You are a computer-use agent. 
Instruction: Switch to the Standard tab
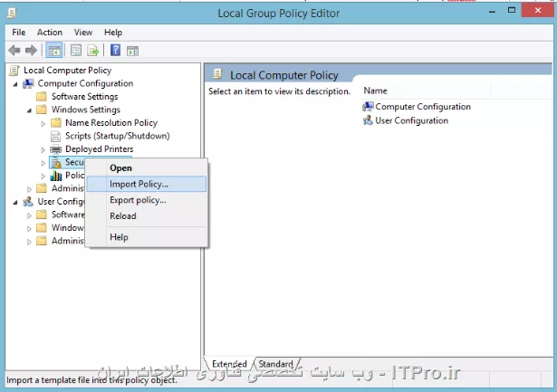point(276,364)
